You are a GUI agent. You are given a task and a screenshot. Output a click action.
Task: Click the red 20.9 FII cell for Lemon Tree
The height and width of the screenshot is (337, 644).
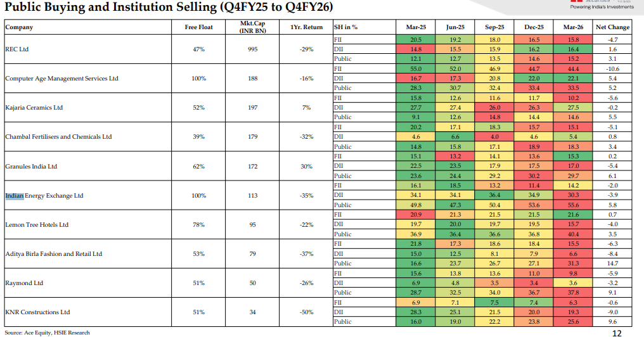[416, 215]
